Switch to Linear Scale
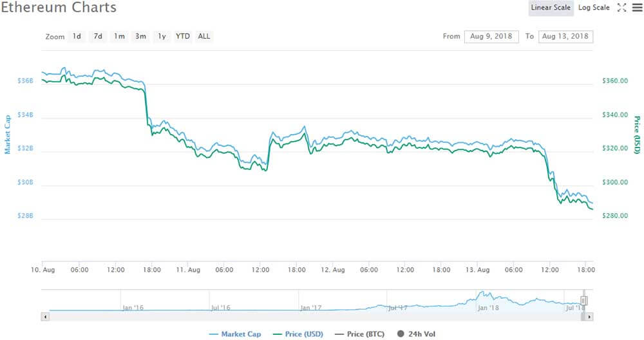This screenshot has height=340, width=644. pos(551,7)
